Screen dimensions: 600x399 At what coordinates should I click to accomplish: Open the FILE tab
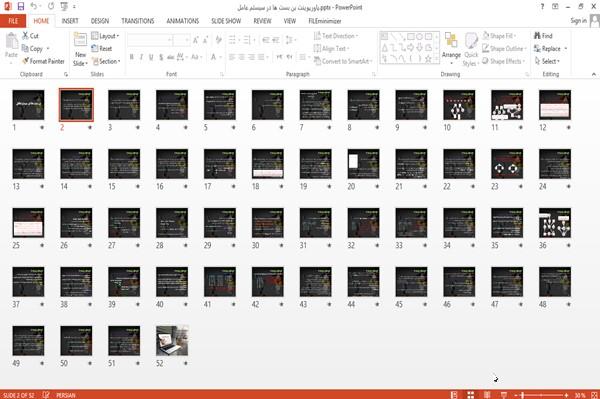[13, 21]
